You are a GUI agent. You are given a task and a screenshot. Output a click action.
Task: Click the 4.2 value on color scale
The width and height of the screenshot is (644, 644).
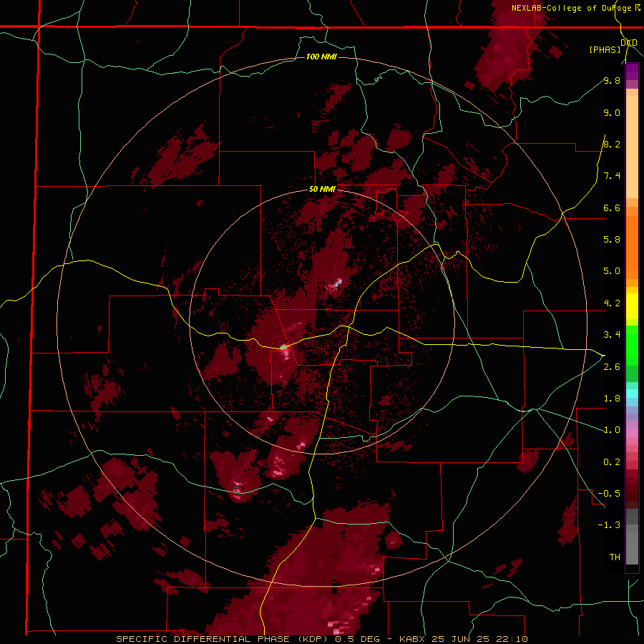pyautogui.click(x=612, y=303)
